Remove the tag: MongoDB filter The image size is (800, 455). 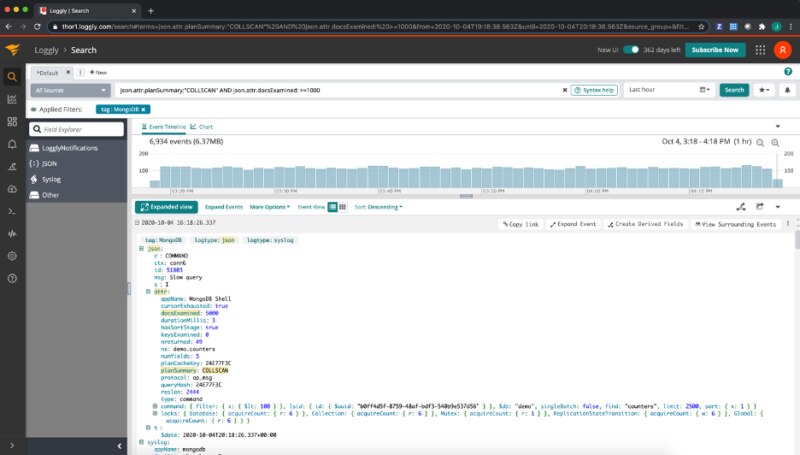tap(144, 109)
